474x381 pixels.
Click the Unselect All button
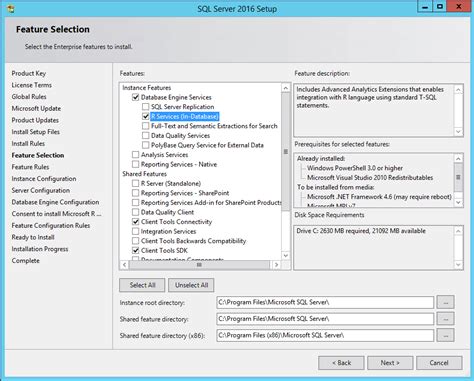click(191, 285)
